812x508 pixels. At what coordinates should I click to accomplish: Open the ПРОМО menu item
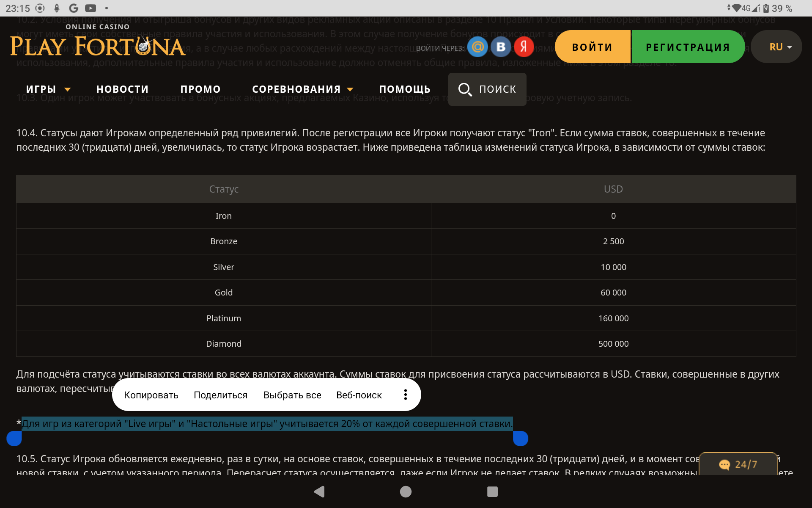(x=200, y=89)
